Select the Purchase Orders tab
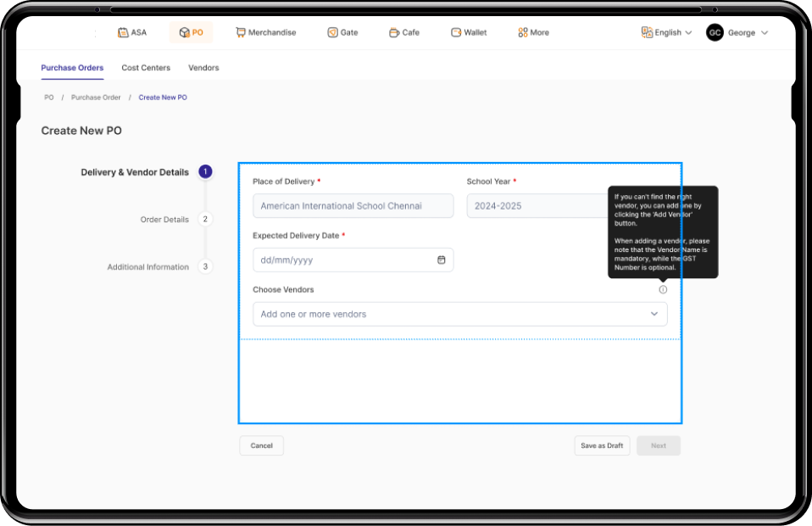This screenshot has height=526, width=812. point(72,68)
